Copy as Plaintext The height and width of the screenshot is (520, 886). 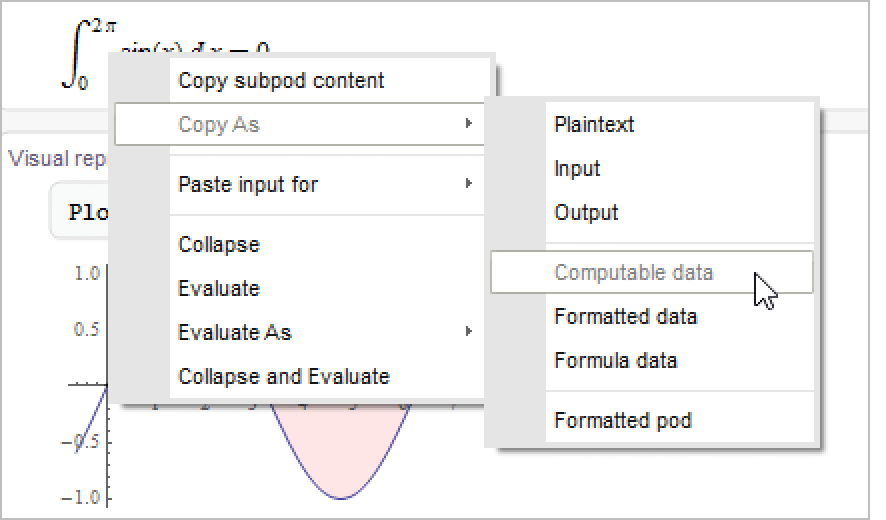click(594, 125)
